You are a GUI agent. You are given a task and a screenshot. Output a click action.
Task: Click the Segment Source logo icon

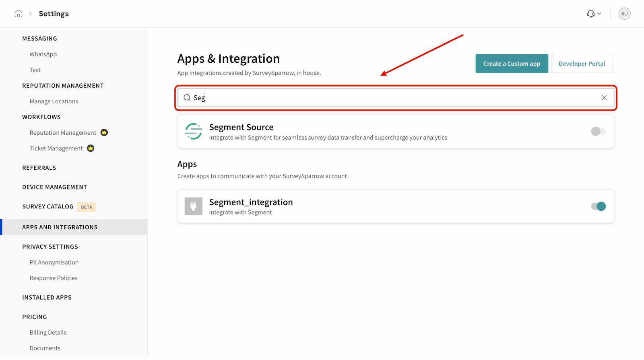click(x=194, y=132)
